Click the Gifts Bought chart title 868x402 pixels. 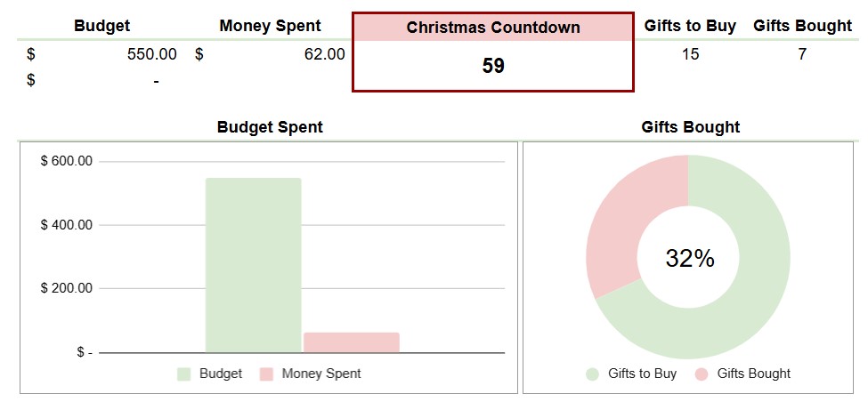coord(690,127)
